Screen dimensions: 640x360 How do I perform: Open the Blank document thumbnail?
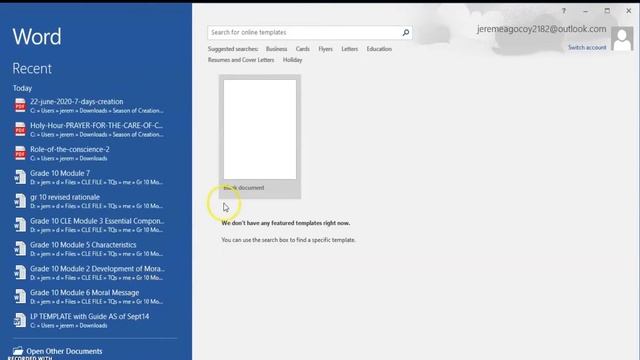(260, 129)
